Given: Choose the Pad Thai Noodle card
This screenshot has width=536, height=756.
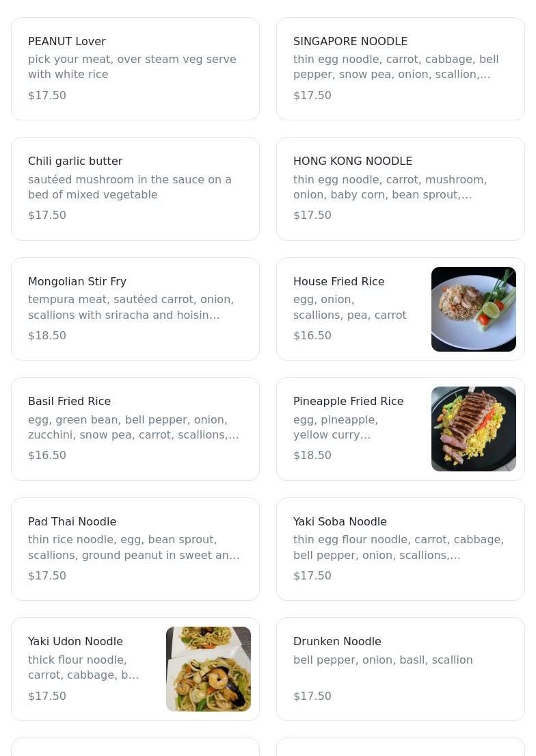Looking at the screenshot, I should click(x=135, y=549).
